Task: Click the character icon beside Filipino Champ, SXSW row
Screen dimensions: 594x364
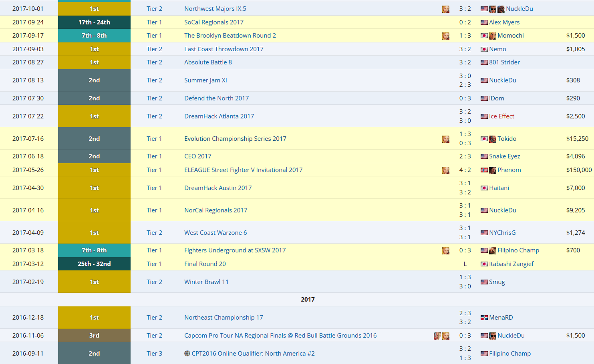Action: (493, 251)
